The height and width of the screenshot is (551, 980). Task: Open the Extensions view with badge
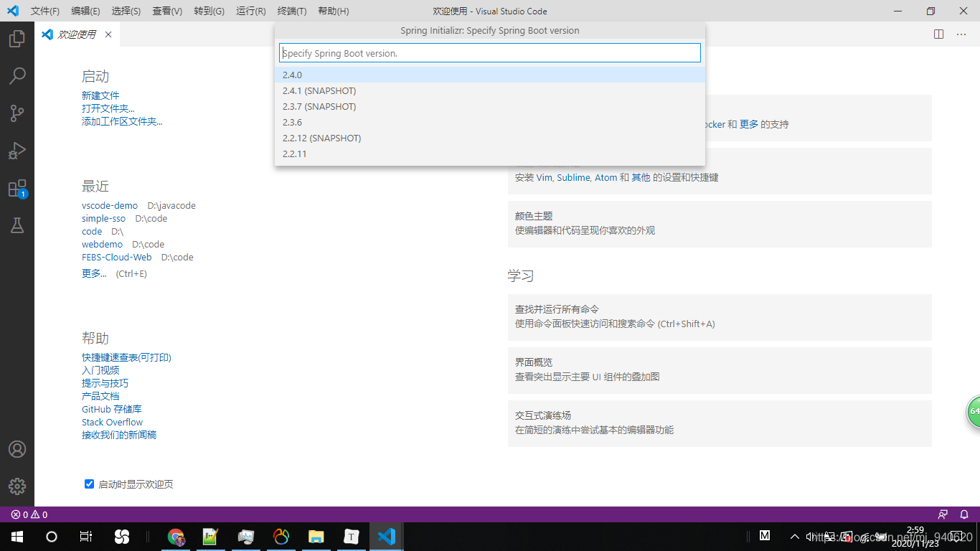pyautogui.click(x=17, y=188)
